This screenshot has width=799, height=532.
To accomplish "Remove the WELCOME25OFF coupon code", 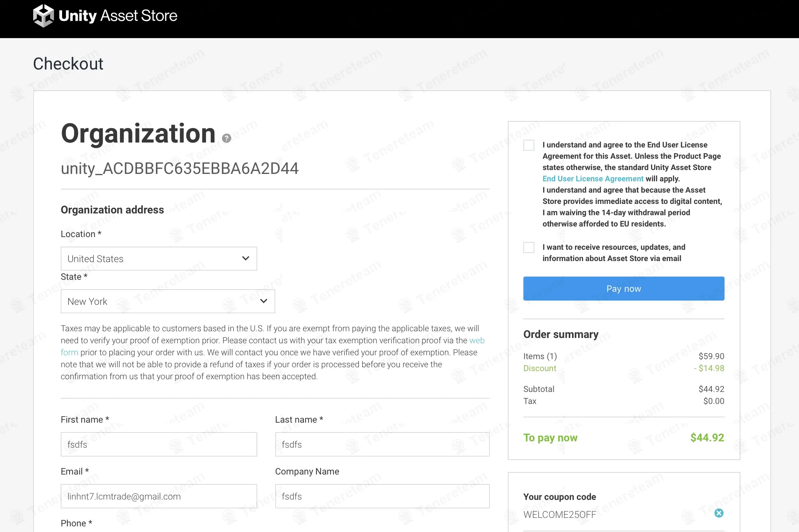I will pyautogui.click(x=719, y=513).
